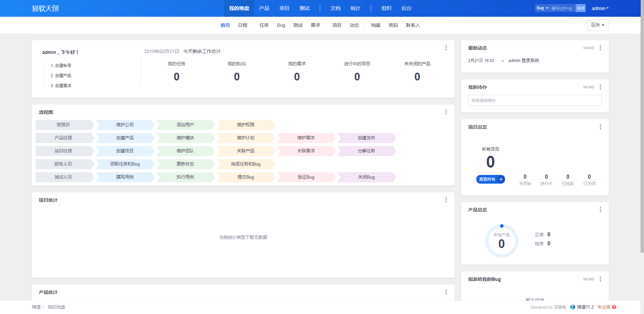Open the 后台 main navigation item
Viewport: 644px width, 314px height.
pyautogui.click(x=407, y=8)
